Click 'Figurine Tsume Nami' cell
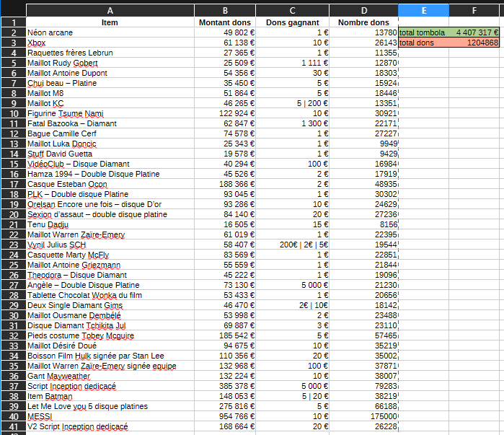The height and width of the screenshot is (435, 504). pos(110,113)
